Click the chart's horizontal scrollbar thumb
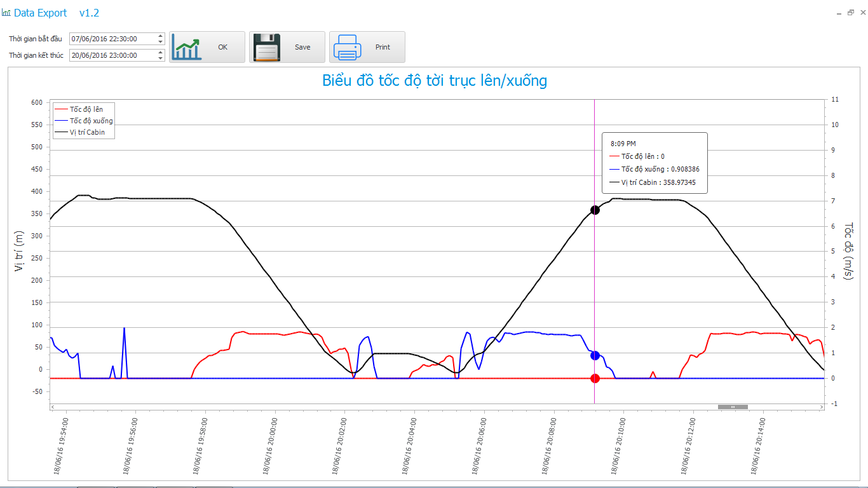Screen dimensions: 868x488 tap(733, 407)
